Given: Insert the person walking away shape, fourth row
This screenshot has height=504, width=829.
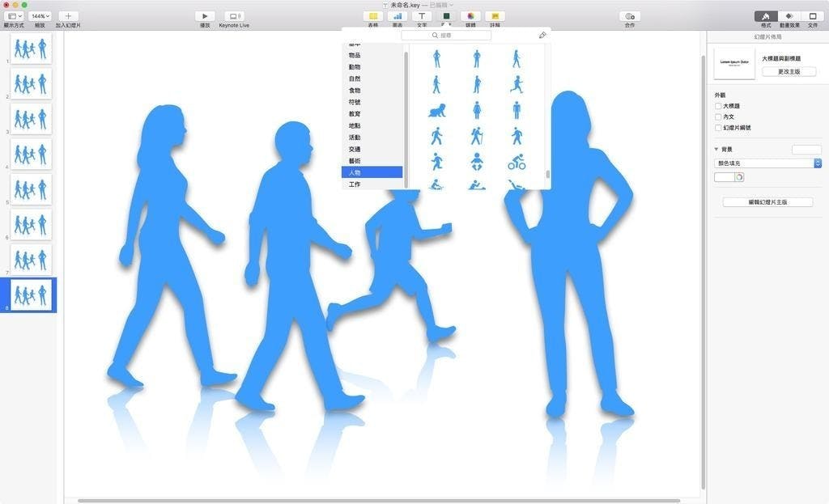Looking at the screenshot, I should (517, 136).
